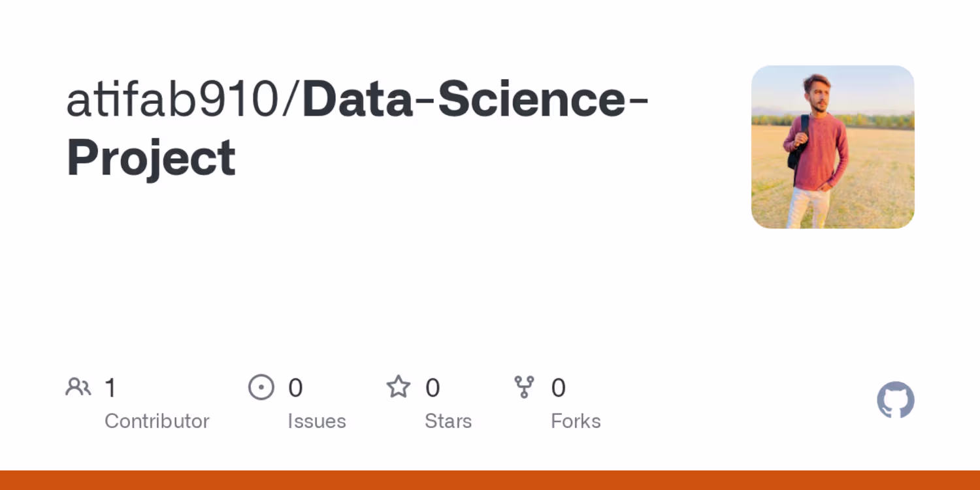The image size is (980, 490).
Task: Click the star outline icon
Action: coord(399,387)
